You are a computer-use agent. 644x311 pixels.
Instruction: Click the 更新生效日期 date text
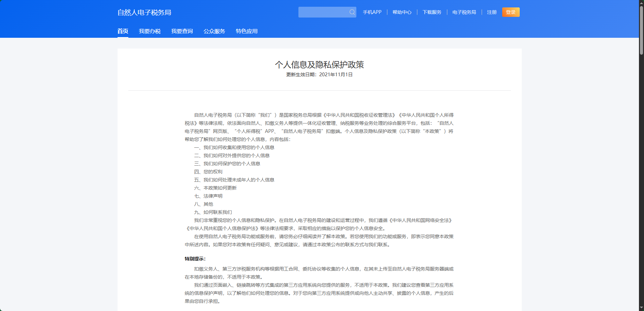pyautogui.click(x=320, y=75)
